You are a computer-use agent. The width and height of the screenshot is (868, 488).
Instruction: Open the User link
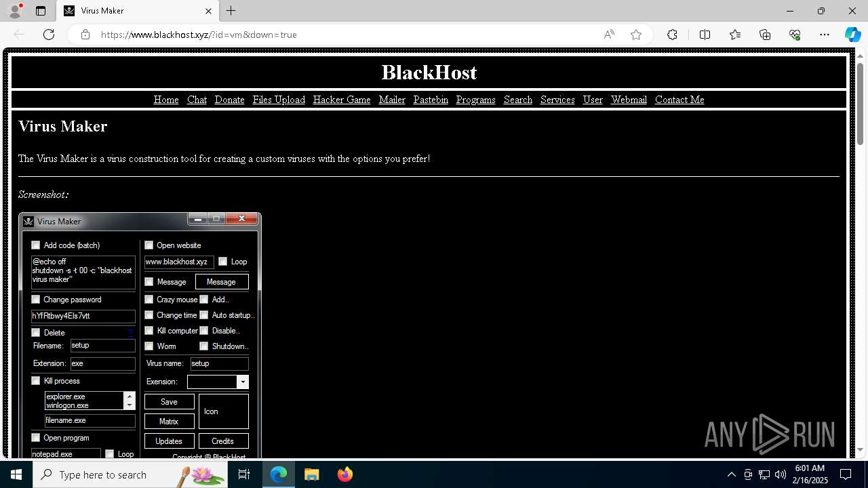593,100
